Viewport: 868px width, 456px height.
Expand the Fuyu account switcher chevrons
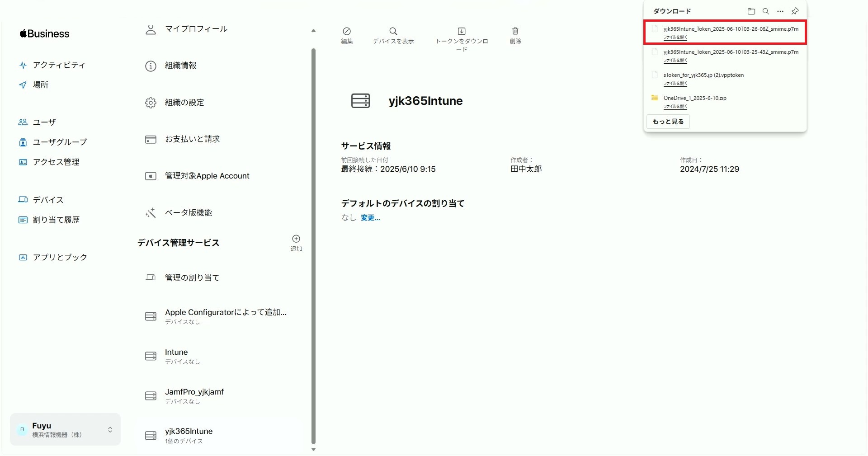point(110,430)
